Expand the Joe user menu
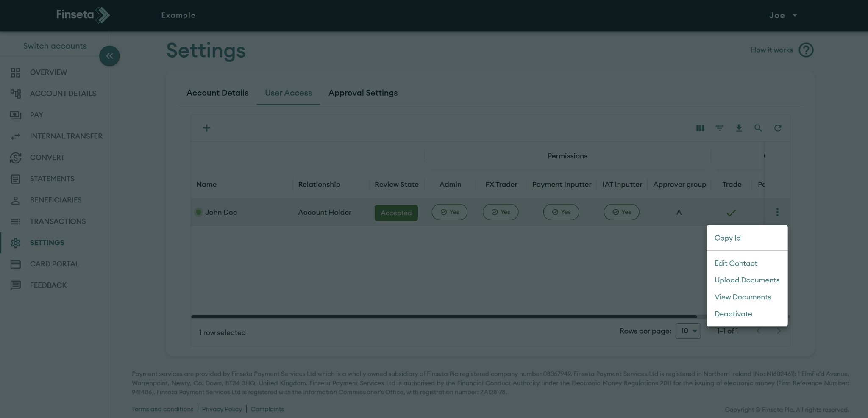This screenshot has width=868, height=418. (782, 15)
